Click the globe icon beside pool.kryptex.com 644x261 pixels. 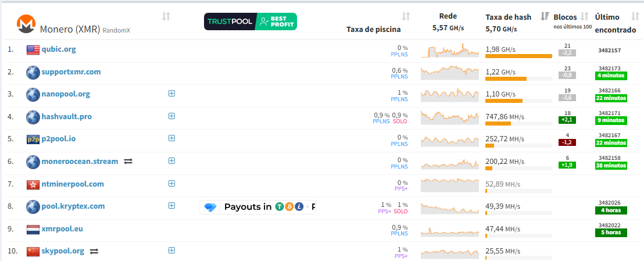pyautogui.click(x=33, y=207)
